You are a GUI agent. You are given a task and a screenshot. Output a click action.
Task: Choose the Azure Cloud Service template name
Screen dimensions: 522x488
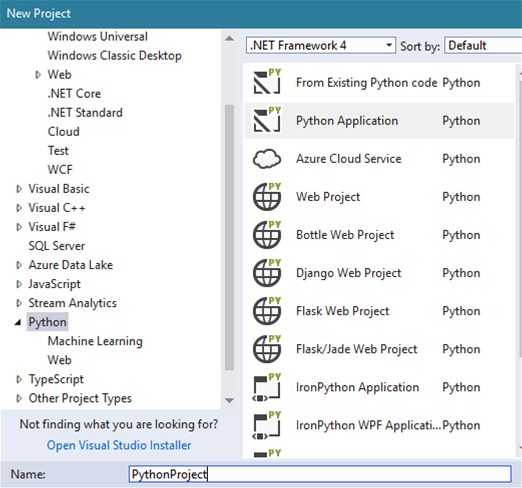[x=349, y=159]
